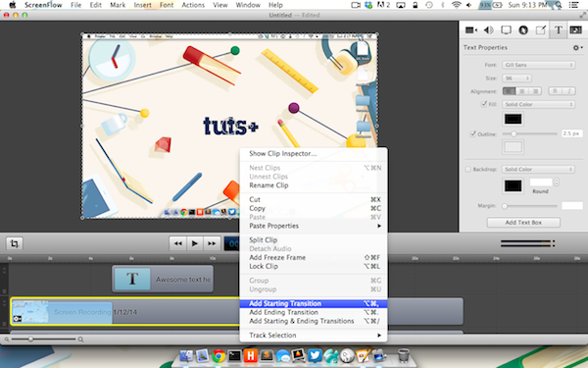The height and width of the screenshot is (368, 588).
Task: Expand the Track Selection submenu
Action: [x=314, y=335]
